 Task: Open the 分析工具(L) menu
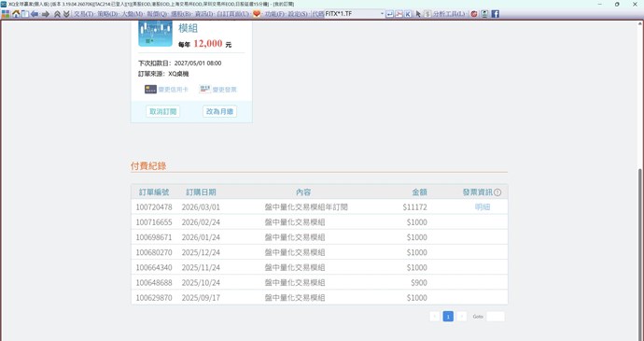(x=449, y=14)
